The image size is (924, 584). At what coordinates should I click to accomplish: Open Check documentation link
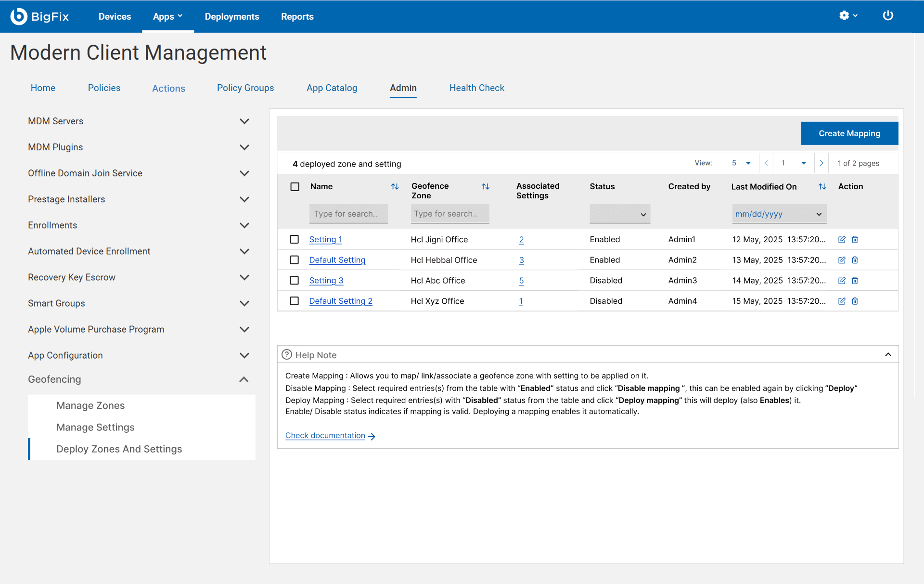(x=325, y=435)
